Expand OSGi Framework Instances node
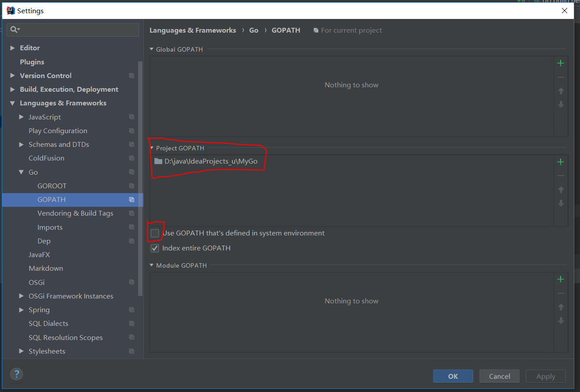 (x=21, y=296)
